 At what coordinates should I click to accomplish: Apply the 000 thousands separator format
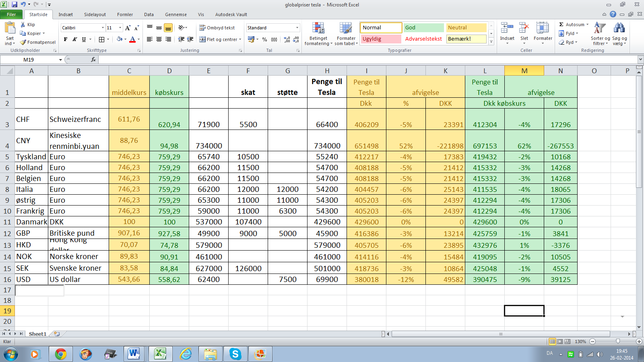tap(274, 39)
